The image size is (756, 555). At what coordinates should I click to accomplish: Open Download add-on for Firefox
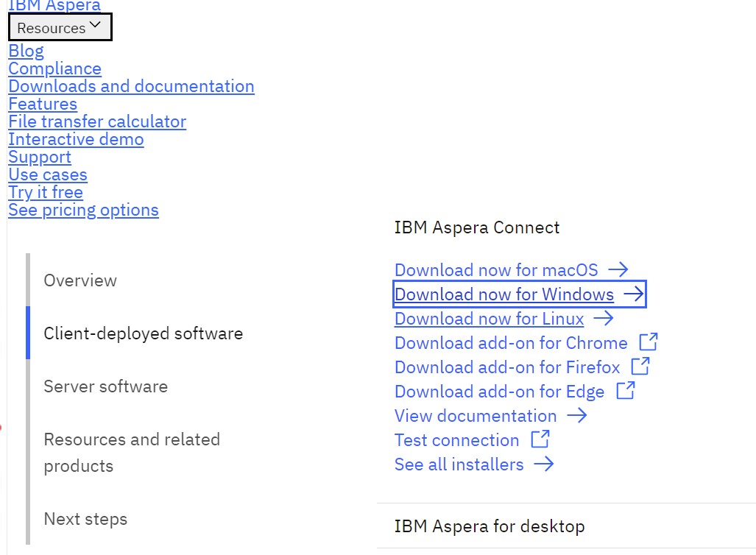click(507, 367)
